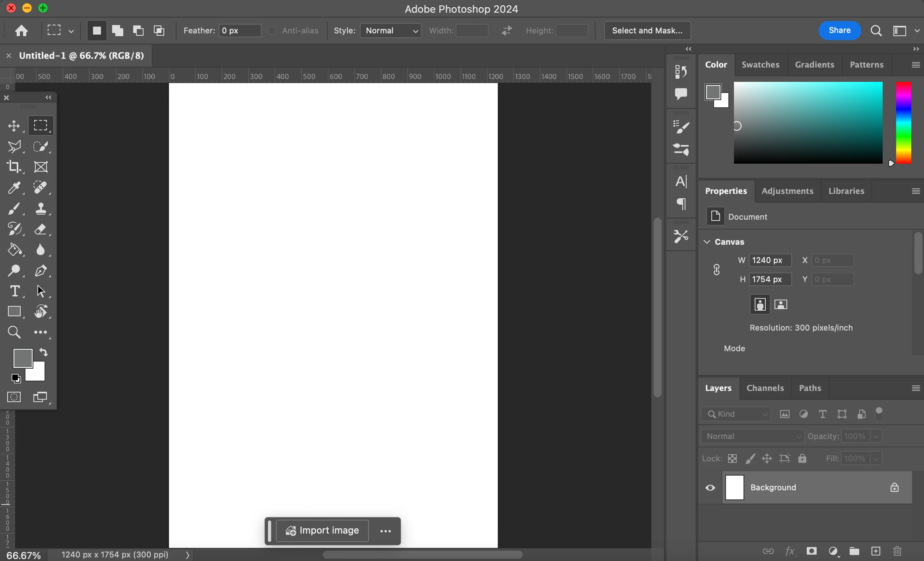Activate the Zoom tool in toolbar
Viewport: 924px width, 561px height.
tap(14, 332)
